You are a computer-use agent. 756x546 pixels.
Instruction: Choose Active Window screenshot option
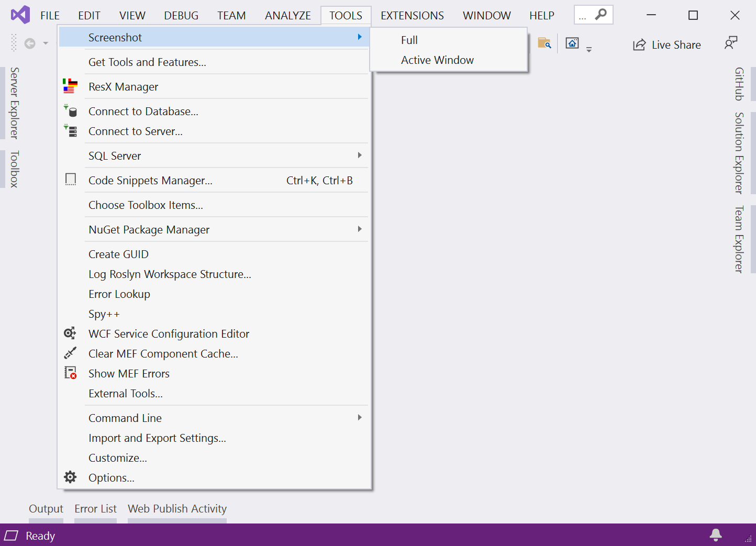click(x=449, y=60)
